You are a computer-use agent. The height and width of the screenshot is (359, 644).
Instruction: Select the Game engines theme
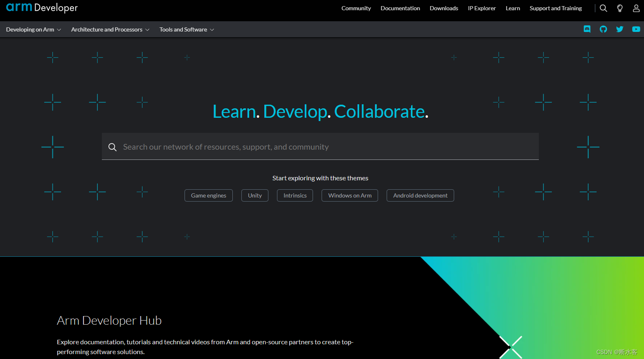click(x=209, y=195)
